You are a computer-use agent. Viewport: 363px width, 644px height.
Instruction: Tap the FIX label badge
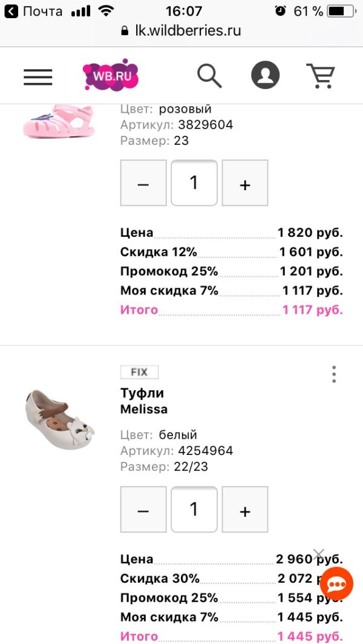139,372
